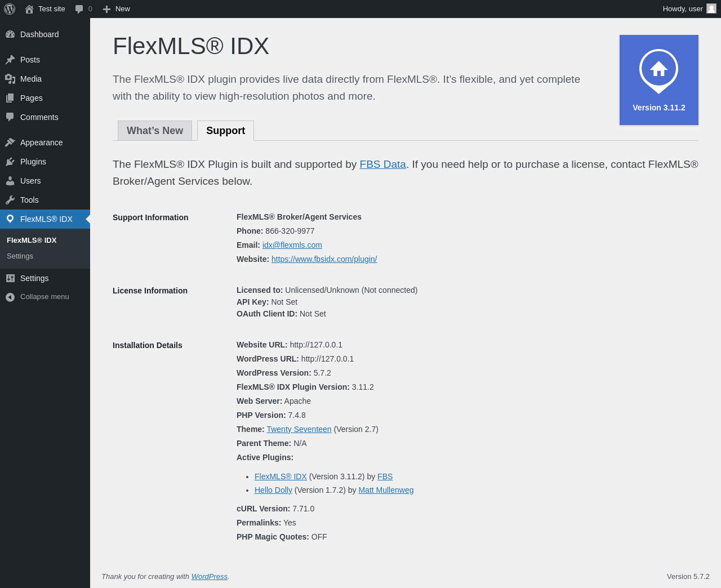Open Settings submenu under FlexMLS IDX
The image size is (721, 588).
click(x=20, y=256)
